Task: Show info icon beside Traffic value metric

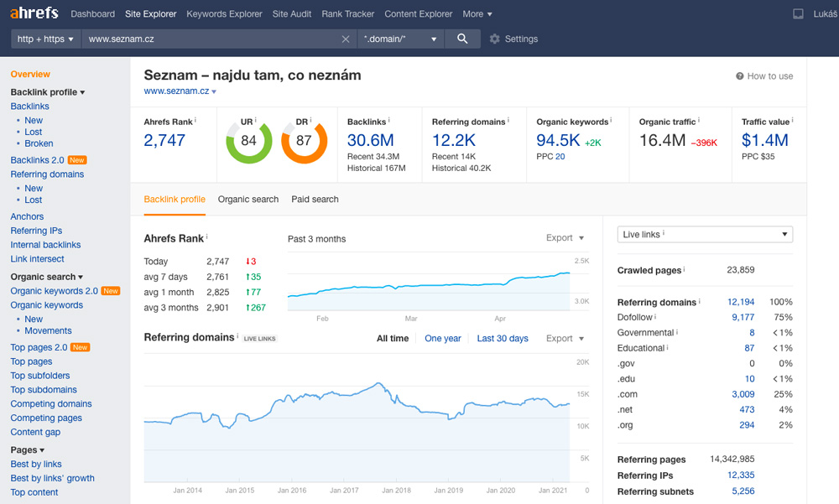Action: click(x=793, y=121)
